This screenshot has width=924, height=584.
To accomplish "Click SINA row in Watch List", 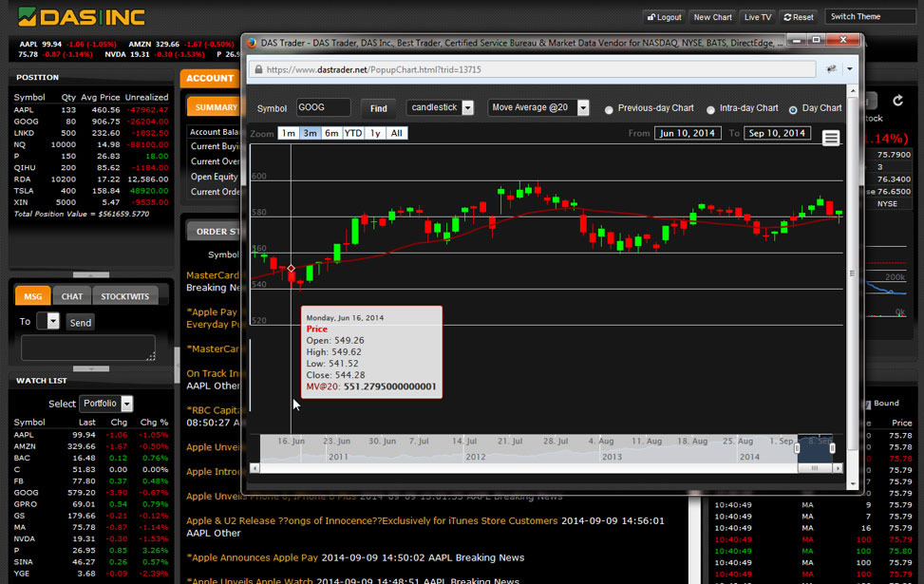I will [x=91, y=562].
